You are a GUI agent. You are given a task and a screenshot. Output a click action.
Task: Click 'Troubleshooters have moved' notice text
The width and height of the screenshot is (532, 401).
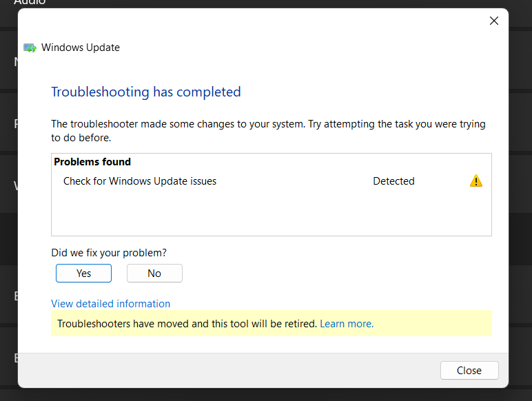pyautogui.click(x=187, y=324)
